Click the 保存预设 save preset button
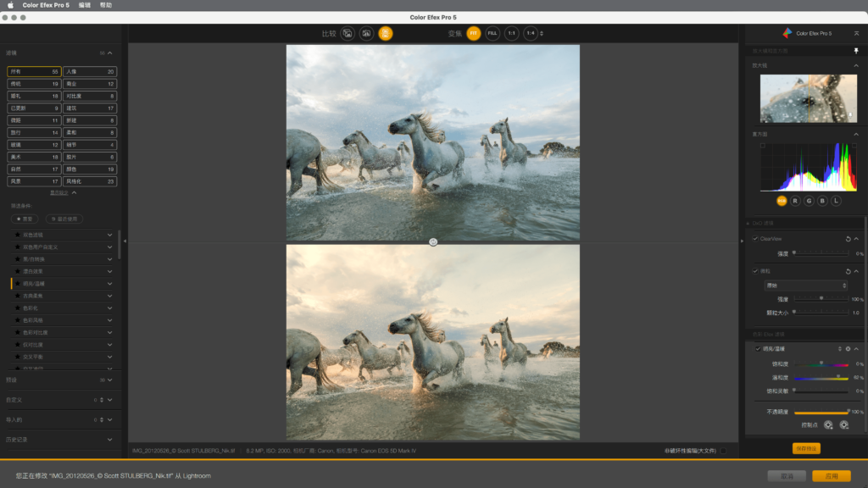This screenshot has width=868, height=488. point(806,449)
